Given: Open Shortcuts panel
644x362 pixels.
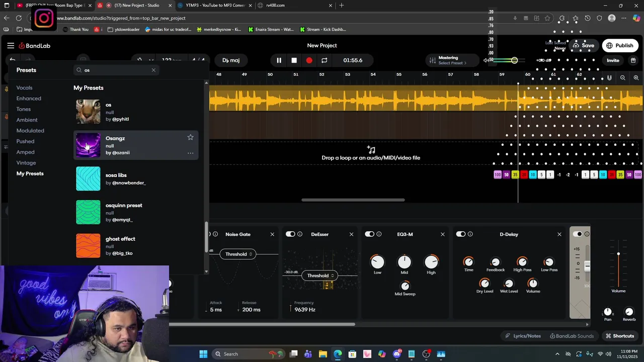Looking at the screenshot, I should pyautogui.click(x=620, y=336).
